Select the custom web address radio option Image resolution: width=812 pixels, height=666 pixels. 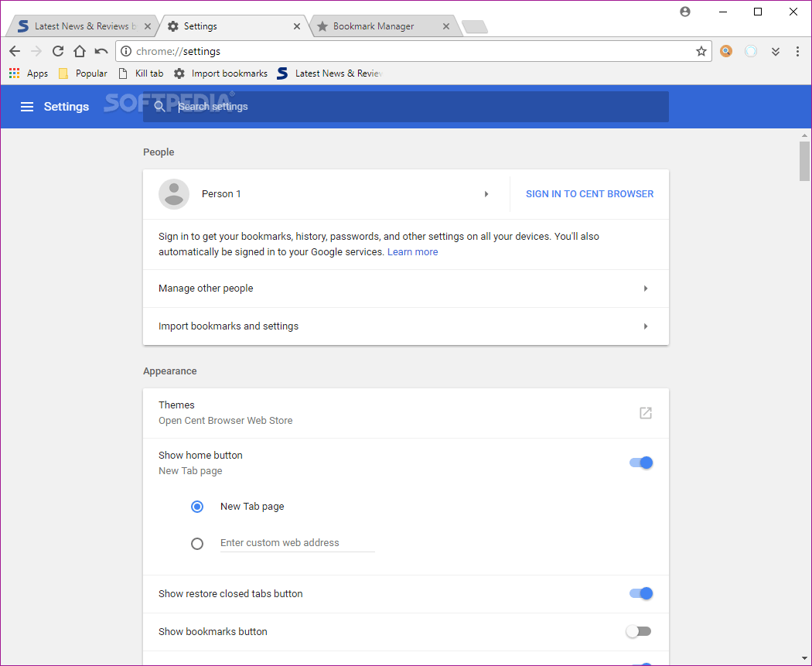[x=197, y=544]
